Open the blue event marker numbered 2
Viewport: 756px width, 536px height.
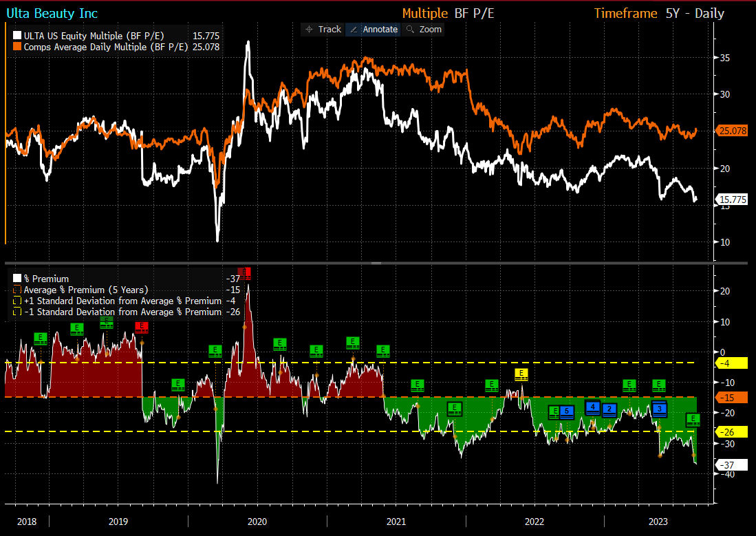(609, 409)
